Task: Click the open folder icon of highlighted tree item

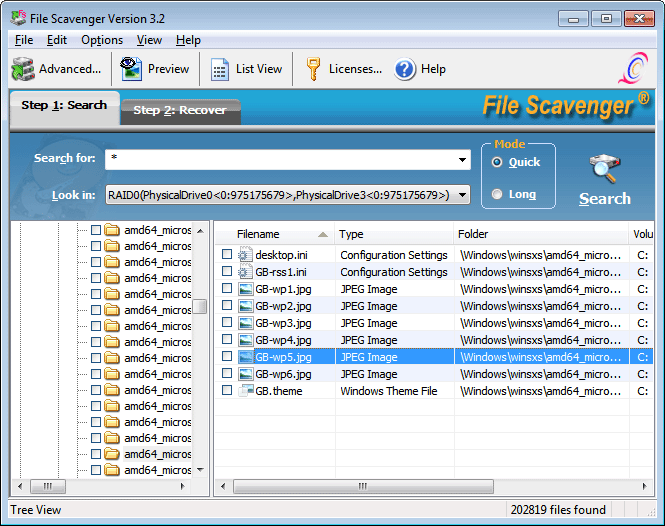Action: click(x=112, y=454)
